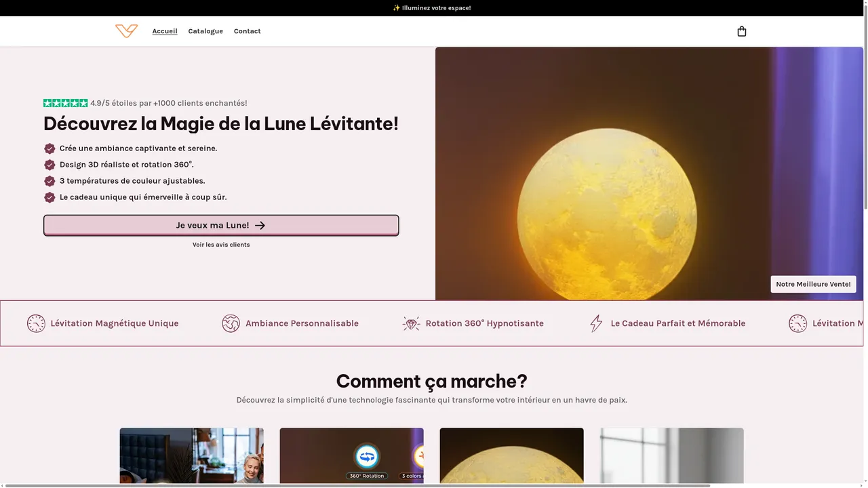
Task: Click the globe icon beside 'Ambiance Personnalisable'
Action: [x=231, y=323]
